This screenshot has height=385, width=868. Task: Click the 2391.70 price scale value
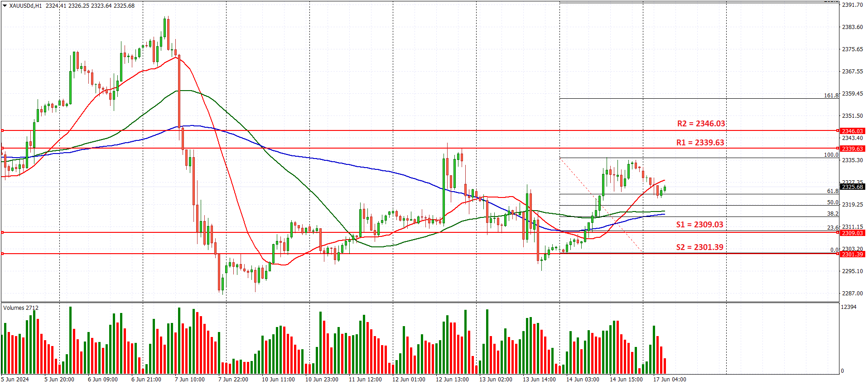click(852, 5)
